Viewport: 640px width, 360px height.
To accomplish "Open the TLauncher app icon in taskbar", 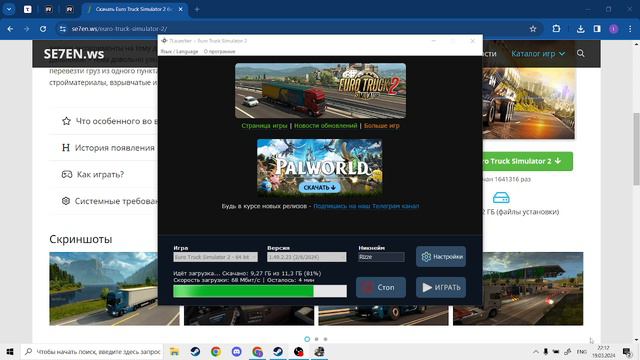I will [x=319, y=351].
